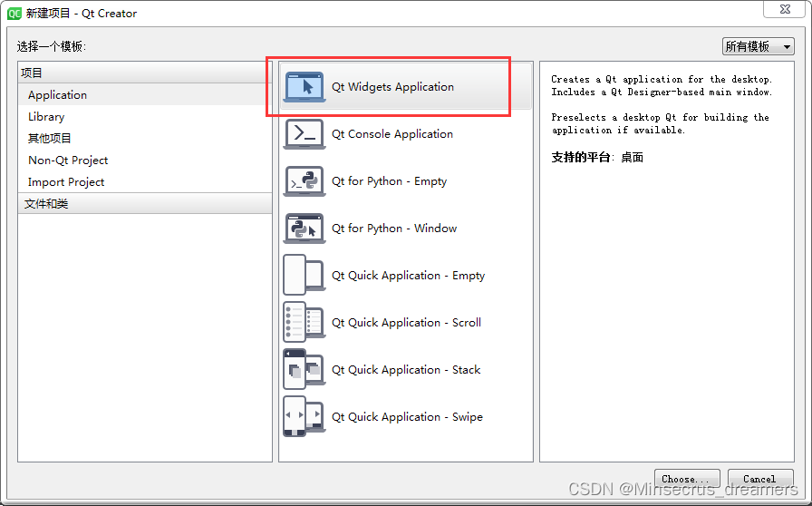The height and width of the screenshot is (506, 812).
Task: Select the Non-Qt Project category
Action: coord(144,161)
